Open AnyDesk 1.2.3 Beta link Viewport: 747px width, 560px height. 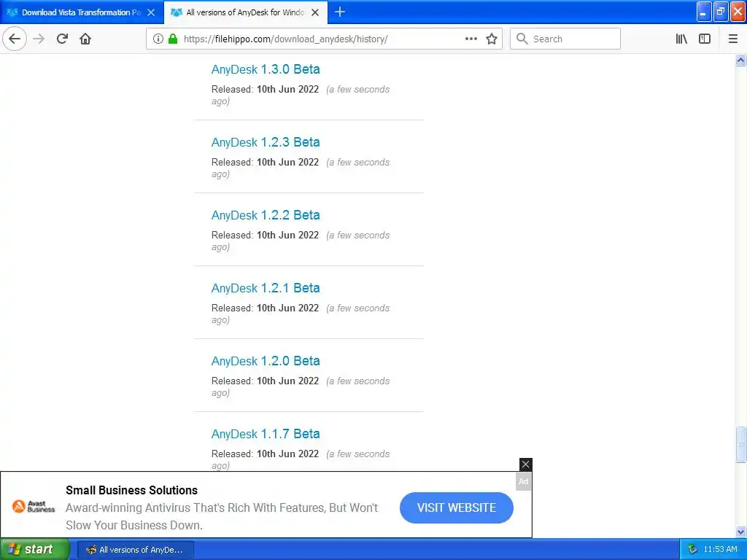point(266,142)
